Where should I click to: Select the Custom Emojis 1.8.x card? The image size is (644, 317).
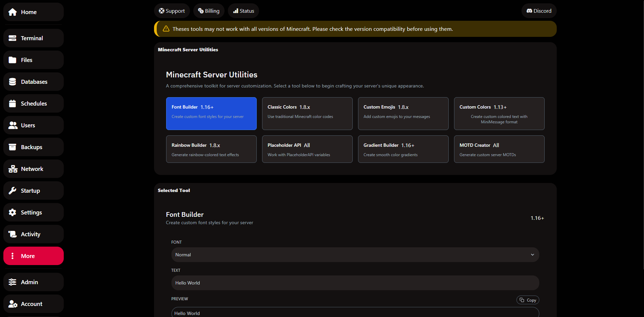(403, 114)
